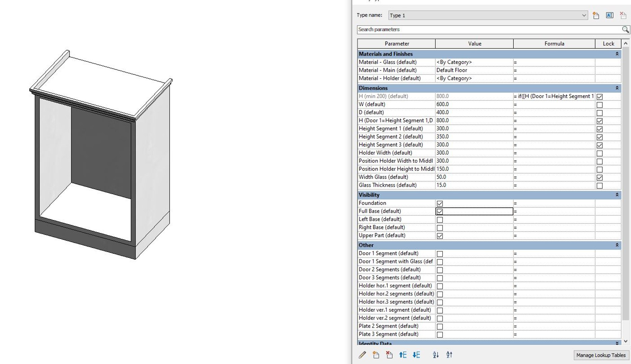Click the Edit Parameter pencil icon
The image size is (631, 364).
(362, 355)
